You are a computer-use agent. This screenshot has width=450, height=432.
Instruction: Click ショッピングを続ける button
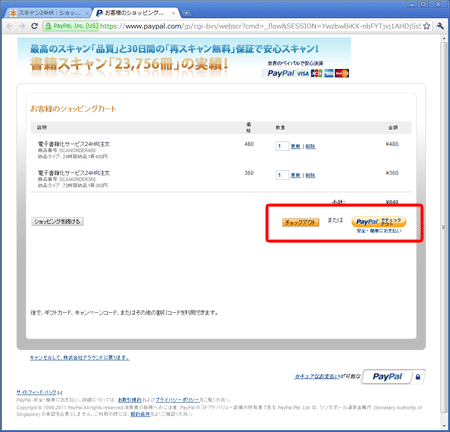pyautogui.click(x=57, y=221)
